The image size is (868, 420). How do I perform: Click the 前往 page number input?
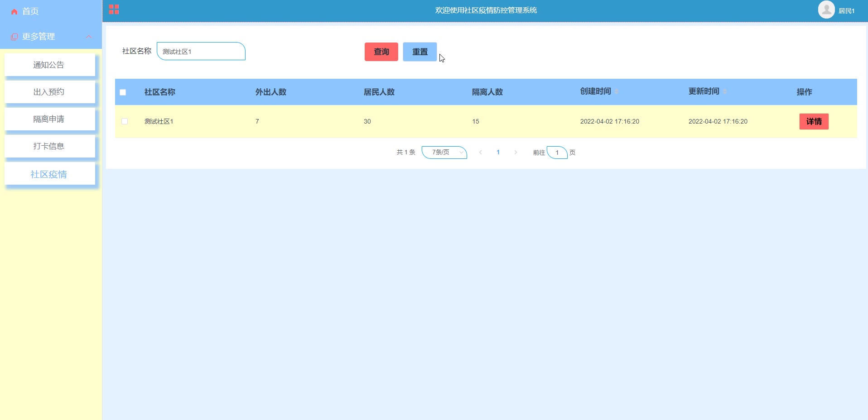[557, 153]
